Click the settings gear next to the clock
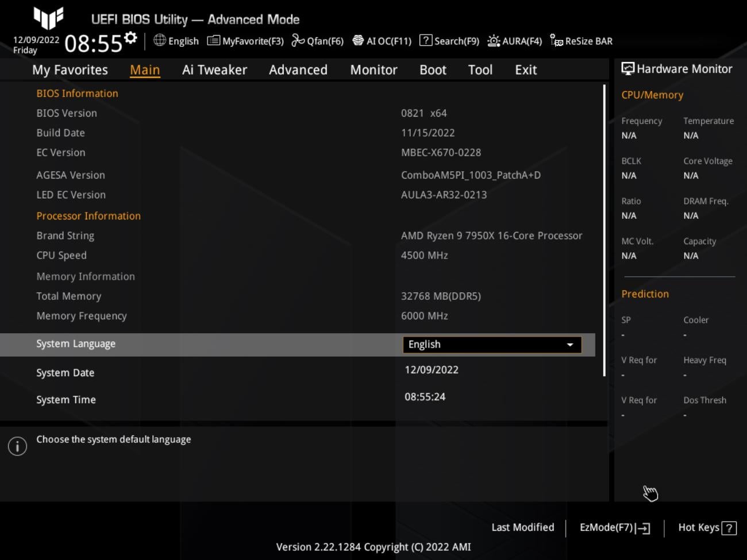Viewport: 747px width, 560px height. point(130,38)
